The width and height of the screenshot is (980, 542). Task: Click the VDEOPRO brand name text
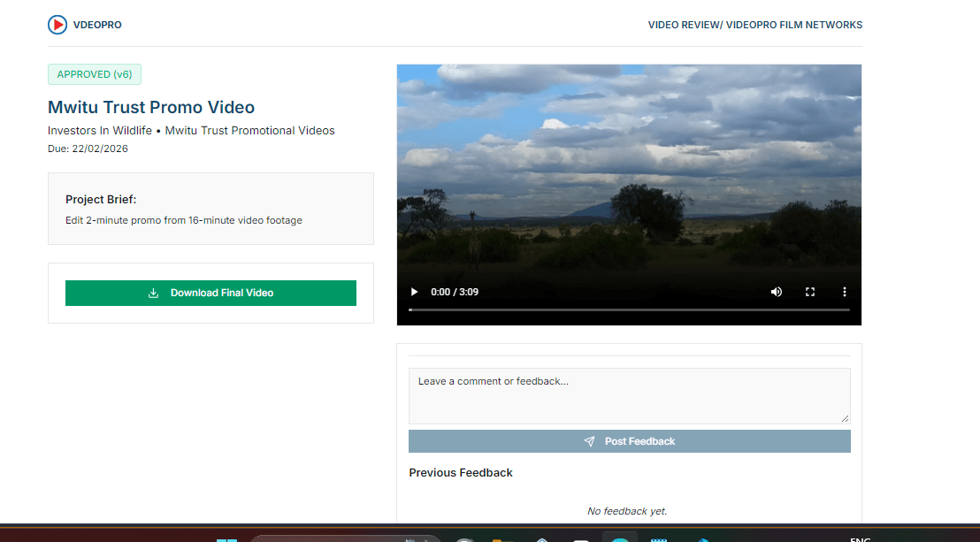[x=97, y=25]
